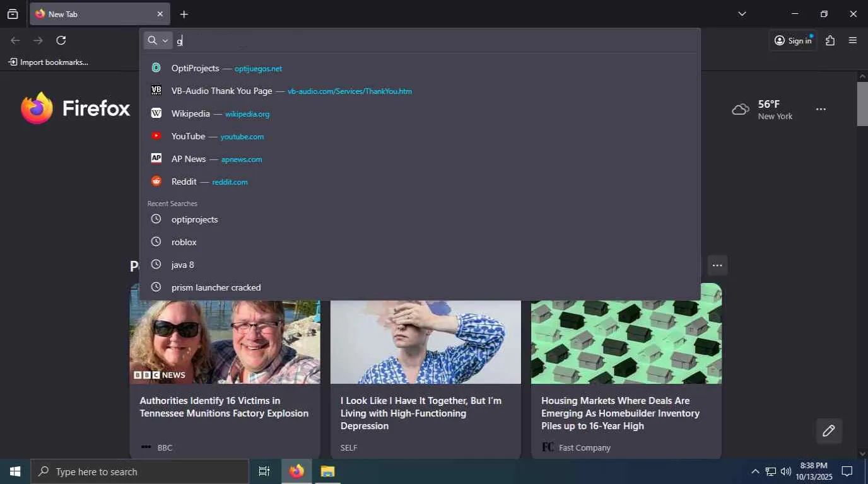868x484 pixels.
Task: Expand the list all tabs chevron
Action: [742, 14]
